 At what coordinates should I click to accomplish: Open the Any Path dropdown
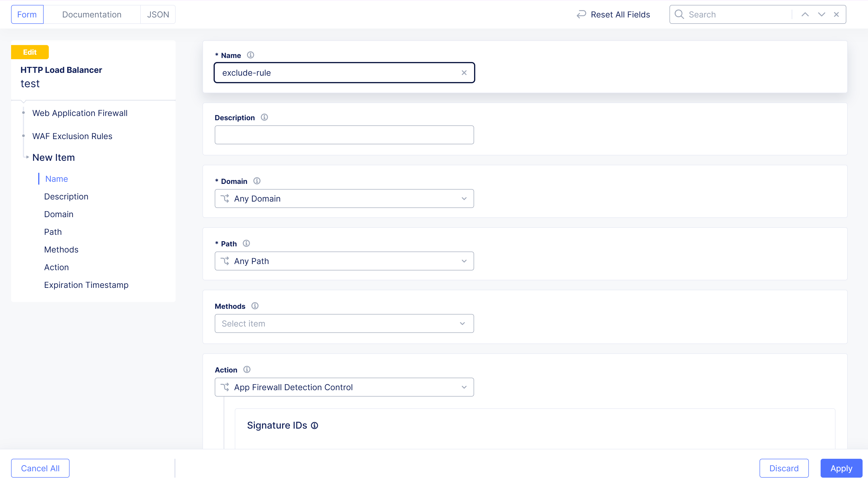tap(344, 261)
